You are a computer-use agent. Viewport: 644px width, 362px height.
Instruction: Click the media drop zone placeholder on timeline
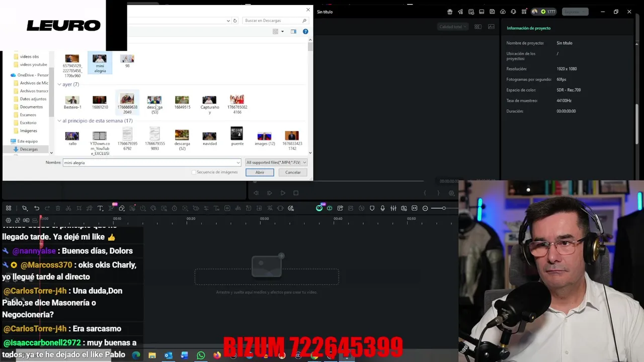coord(267,277)
